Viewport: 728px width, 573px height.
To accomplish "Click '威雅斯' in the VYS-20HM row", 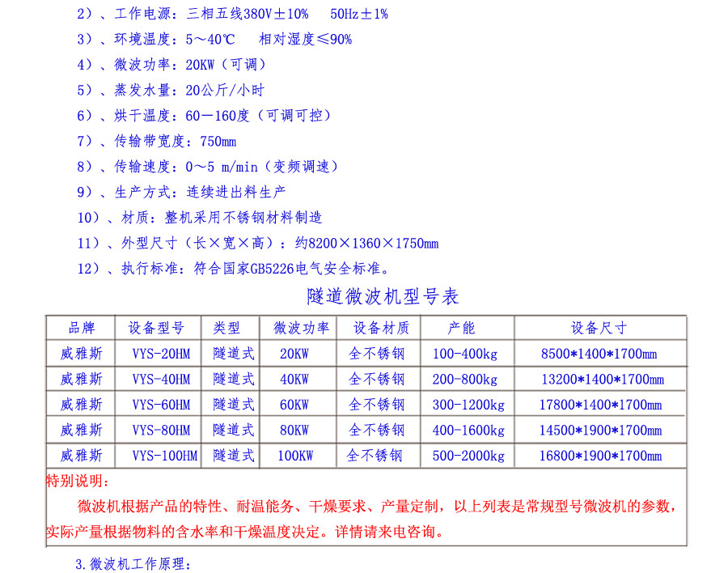I will [81, 354].
